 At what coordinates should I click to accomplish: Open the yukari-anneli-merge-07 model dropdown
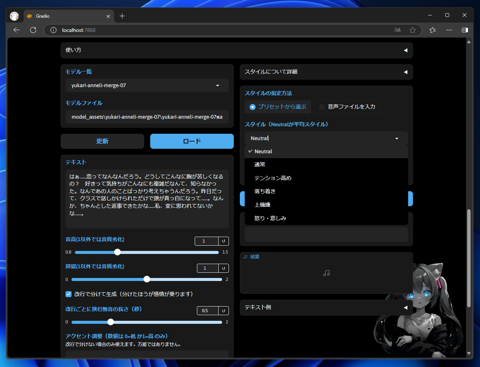click(x=147, y=85)
